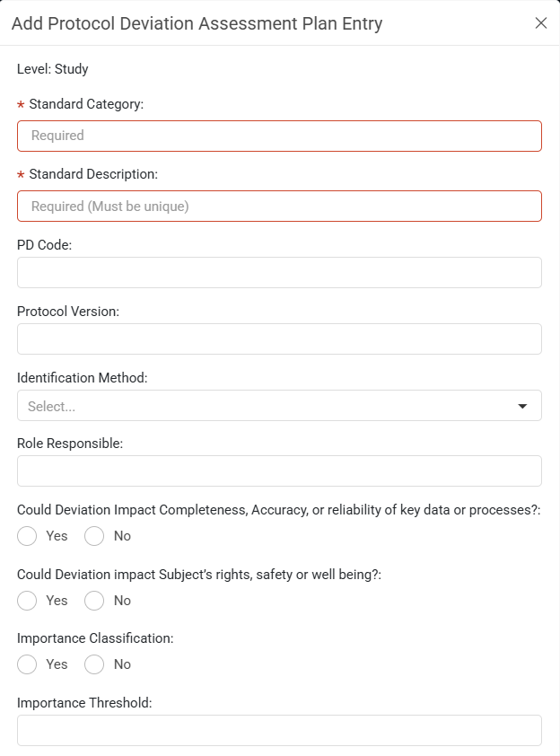Screen dimensions: 560x756
Task: Click the Importance Threshold label text
Action: pyautogui.click(x=84, y=703)
